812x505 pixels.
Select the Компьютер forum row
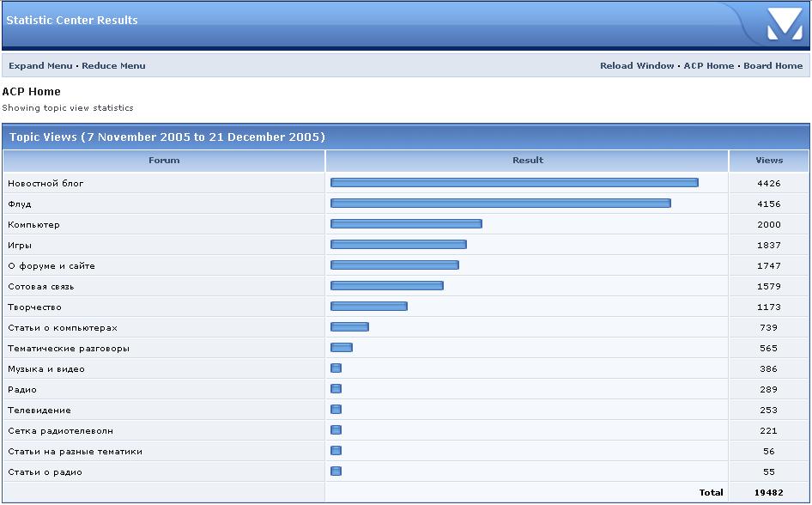click(x=33, y=225)
